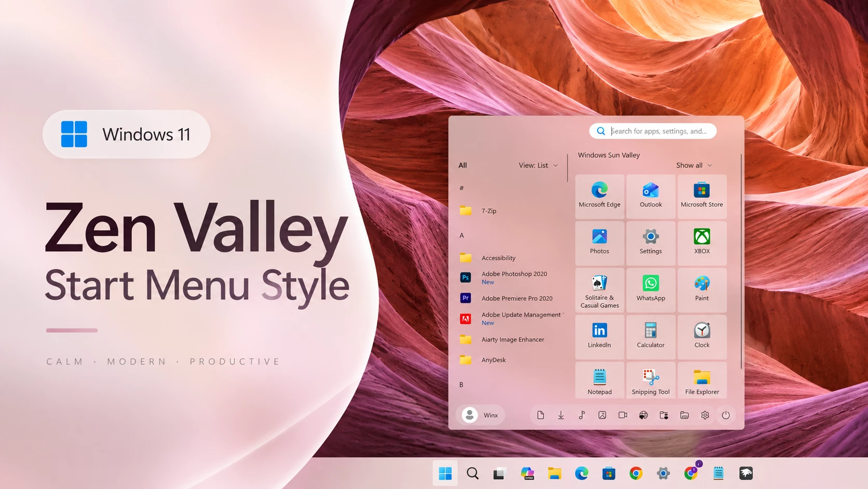The height and width of the screenshot is (489, 868).
Task: Launch the Calculator tile
Action: click(x=650, y=337)
